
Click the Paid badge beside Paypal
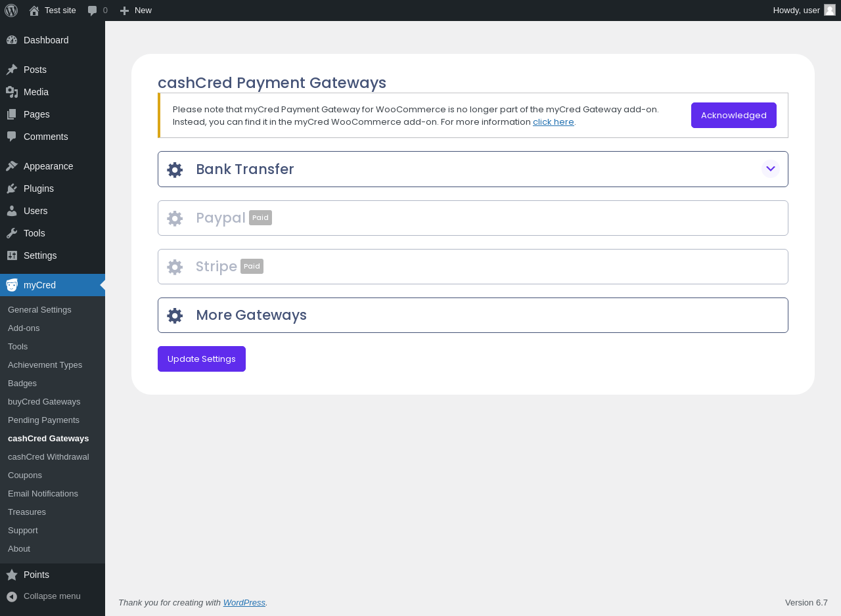(260, 217)
